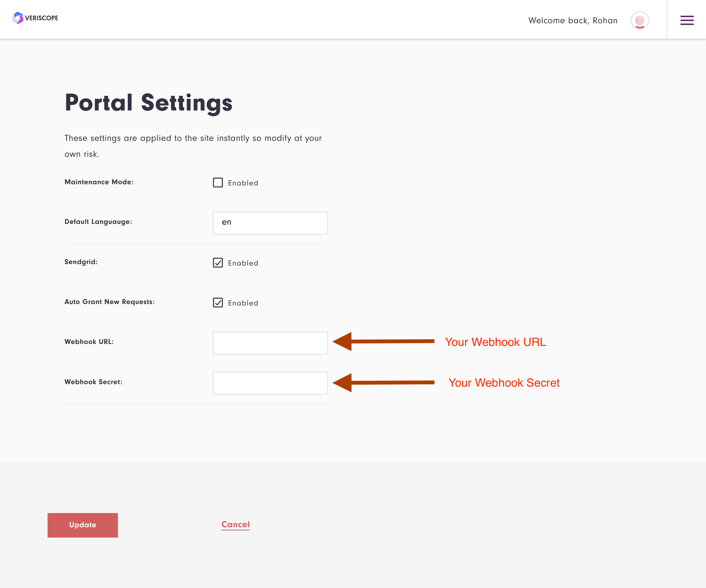Click the user avatar icon
706x588 pixels.
point(639,21)
